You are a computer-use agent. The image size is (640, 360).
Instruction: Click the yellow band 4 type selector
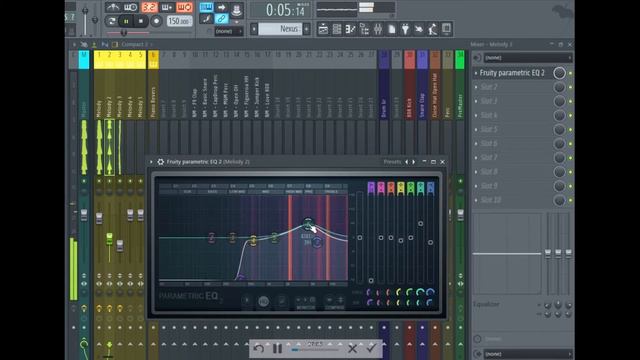click(401, 187)
